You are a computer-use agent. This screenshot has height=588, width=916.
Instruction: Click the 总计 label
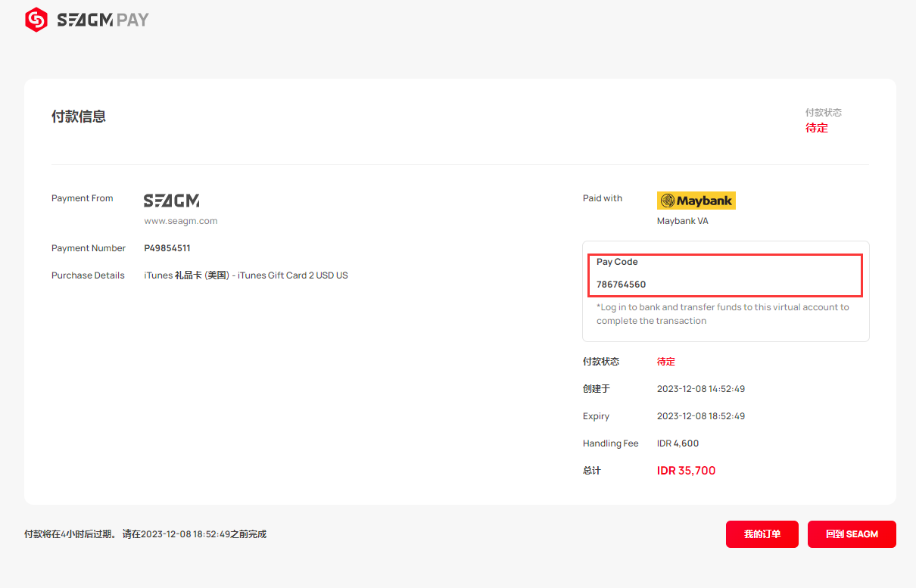(x=592, y=471)
